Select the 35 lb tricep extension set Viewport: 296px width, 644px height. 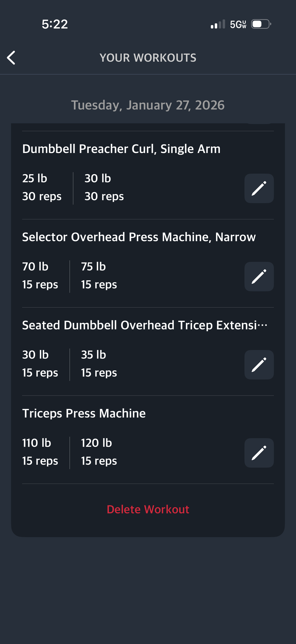(99, 364)
